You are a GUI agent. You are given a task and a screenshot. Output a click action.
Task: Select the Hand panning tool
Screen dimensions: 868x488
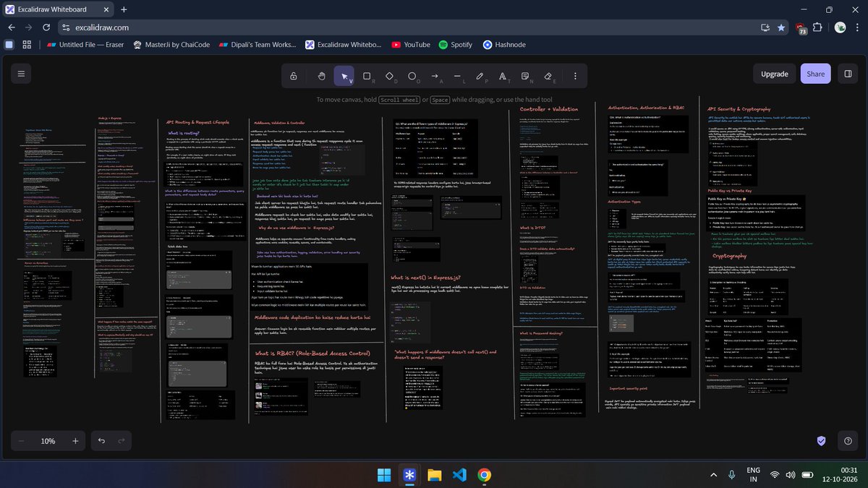tap(322, 75)
